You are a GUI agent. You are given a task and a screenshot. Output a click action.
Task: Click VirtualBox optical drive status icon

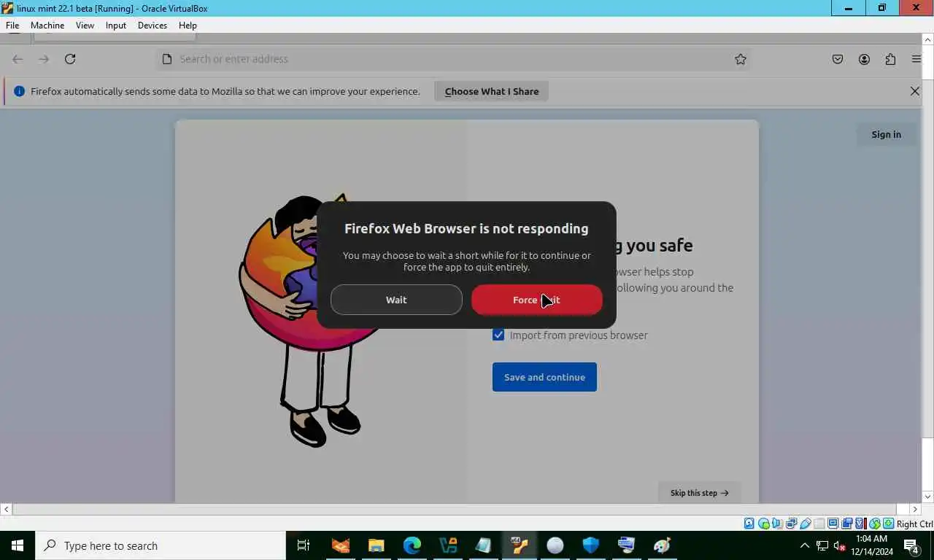point(764,524)
